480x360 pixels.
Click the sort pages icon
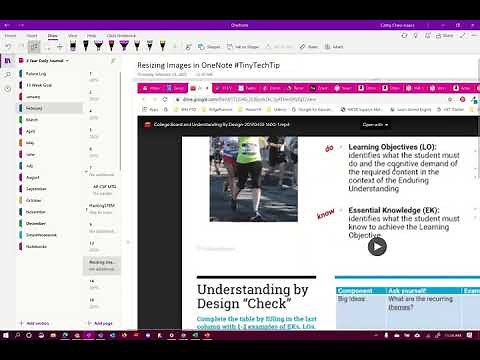[113, 61]
